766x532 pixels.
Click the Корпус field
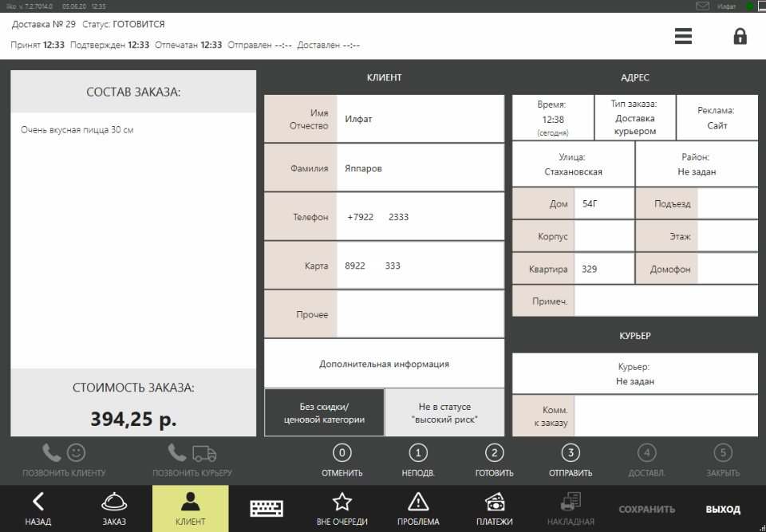(x=604, y=236)
